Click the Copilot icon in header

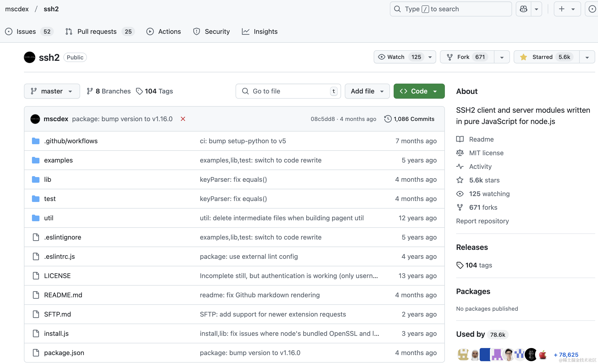pos(523,9)
